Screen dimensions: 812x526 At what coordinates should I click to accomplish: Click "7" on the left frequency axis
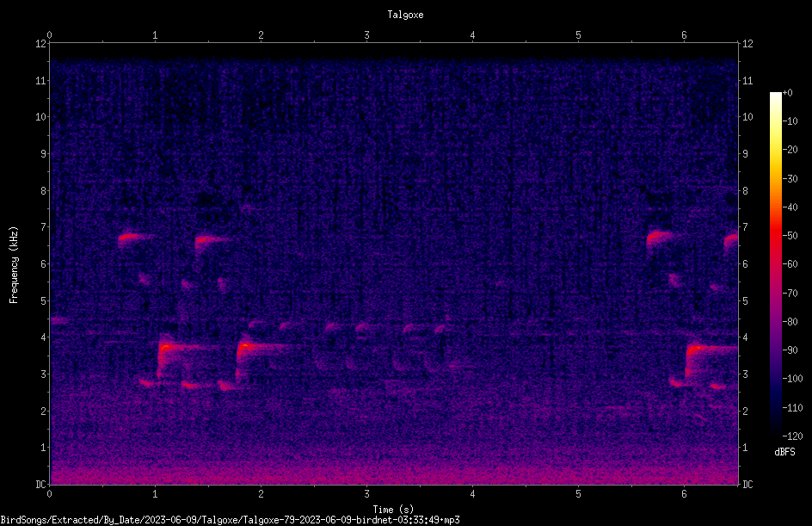click(43, 227)
